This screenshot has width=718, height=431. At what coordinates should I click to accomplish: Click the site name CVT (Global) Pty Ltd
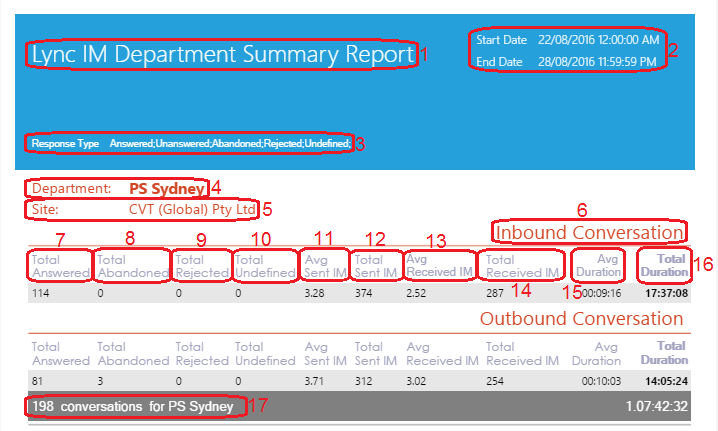[x=192, y=210]
